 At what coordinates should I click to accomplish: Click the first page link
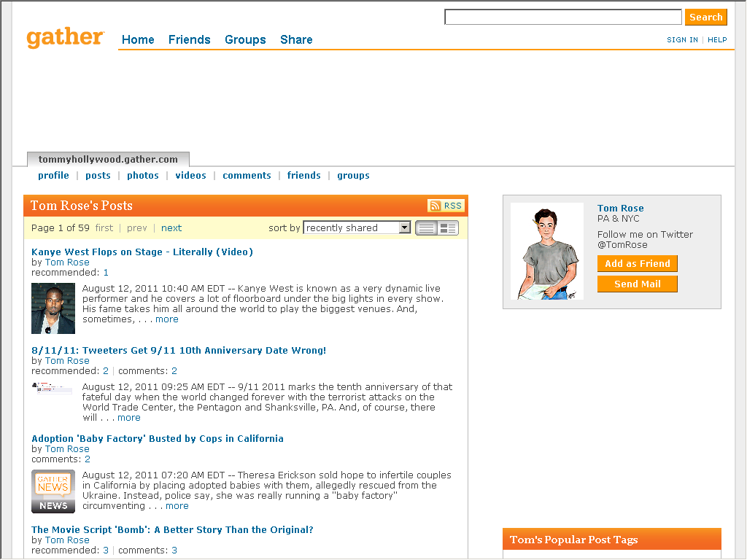pyautogui.click(x=104, y=228)
